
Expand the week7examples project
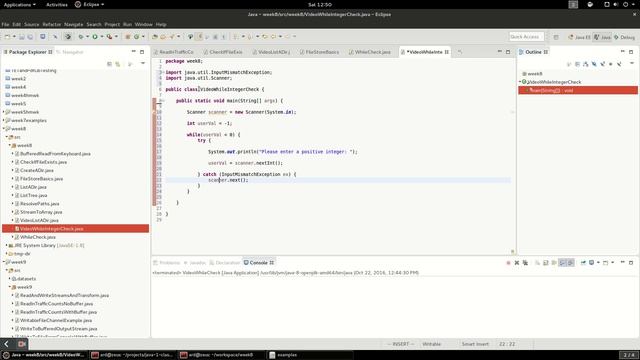pos(4,120)
